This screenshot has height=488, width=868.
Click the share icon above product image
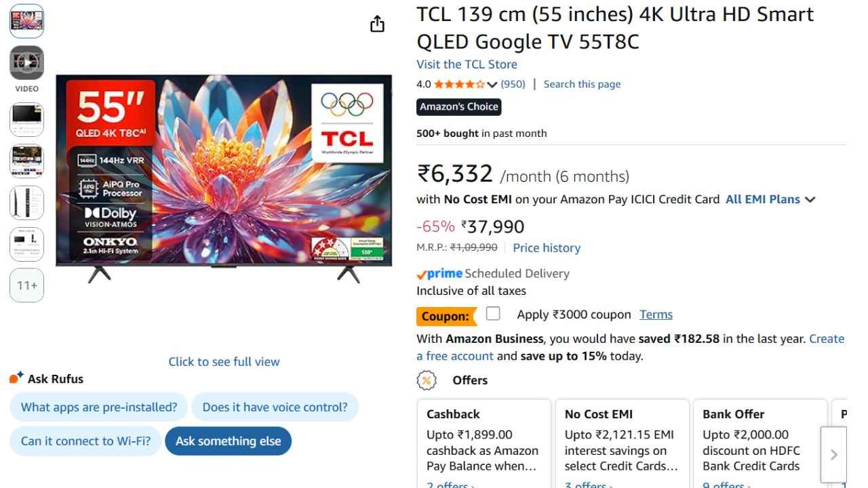point(377,24)
